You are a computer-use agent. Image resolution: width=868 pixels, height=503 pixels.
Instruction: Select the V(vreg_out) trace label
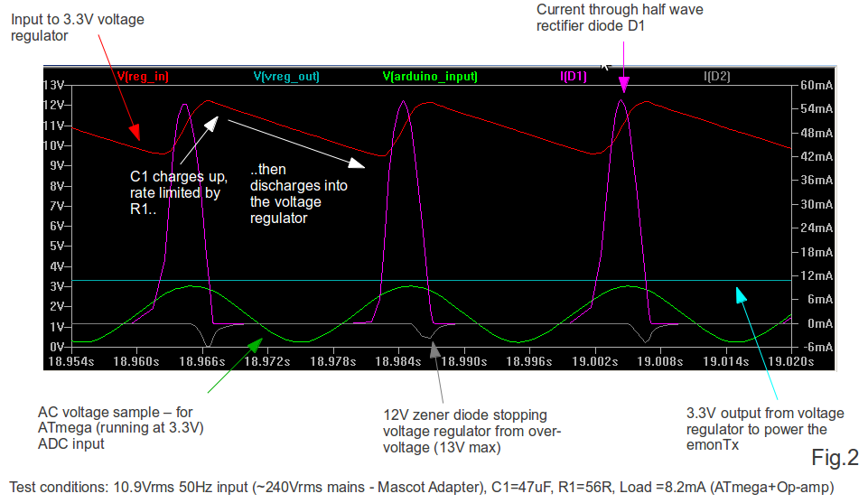click(x=286, y=77)
